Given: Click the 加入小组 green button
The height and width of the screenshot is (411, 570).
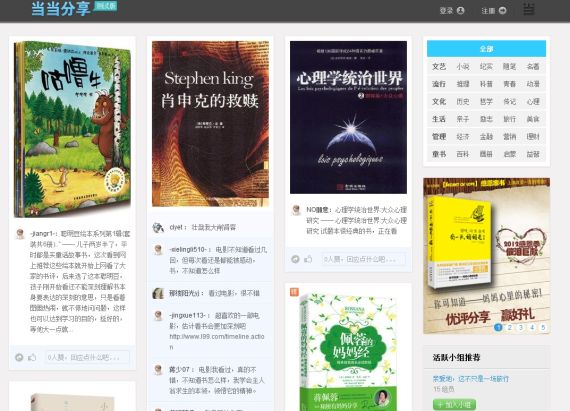Looking at the screenshot, I should 454,404.
